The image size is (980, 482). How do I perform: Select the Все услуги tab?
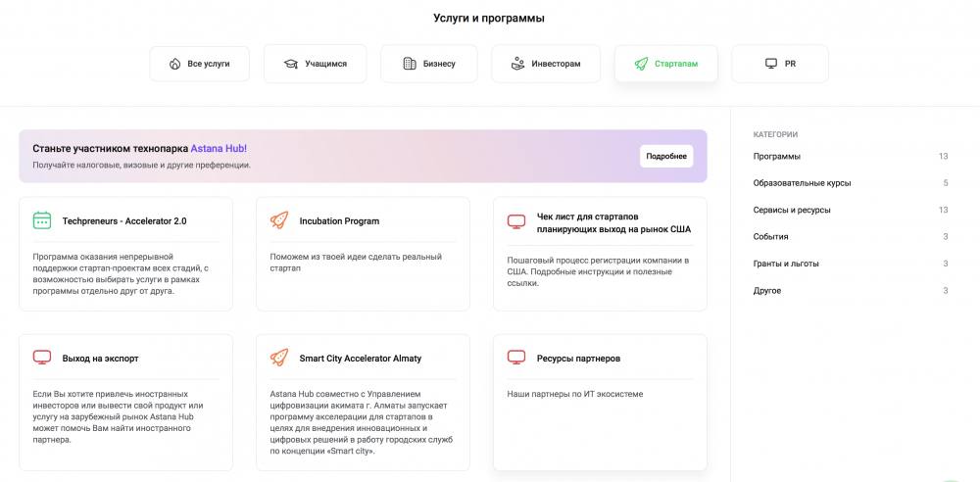tap(199, 64)
